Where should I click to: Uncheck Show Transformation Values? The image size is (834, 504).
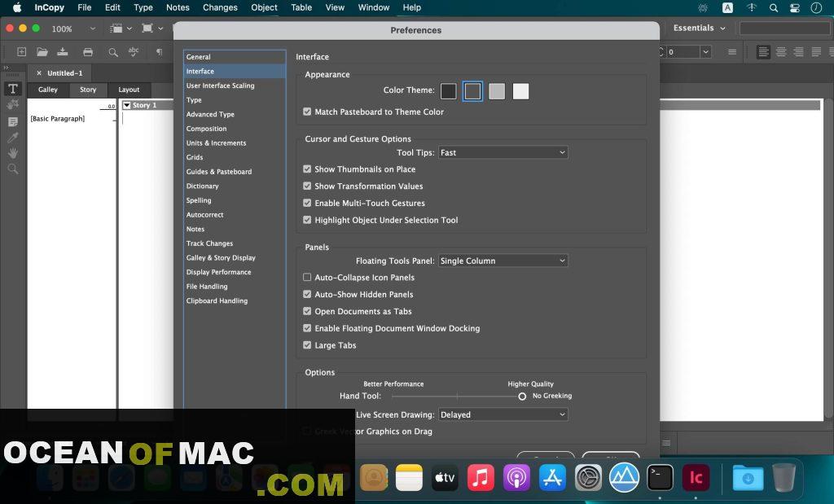[307, 186]
